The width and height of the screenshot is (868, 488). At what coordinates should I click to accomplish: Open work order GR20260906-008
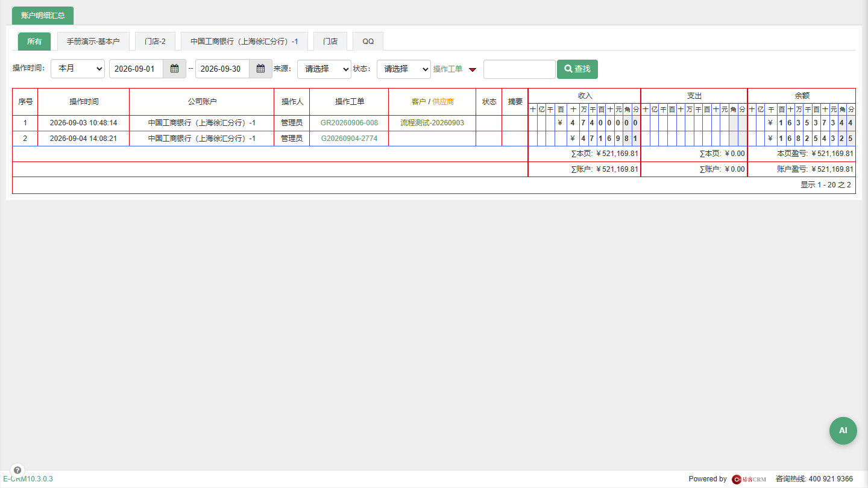pos(349,123)
